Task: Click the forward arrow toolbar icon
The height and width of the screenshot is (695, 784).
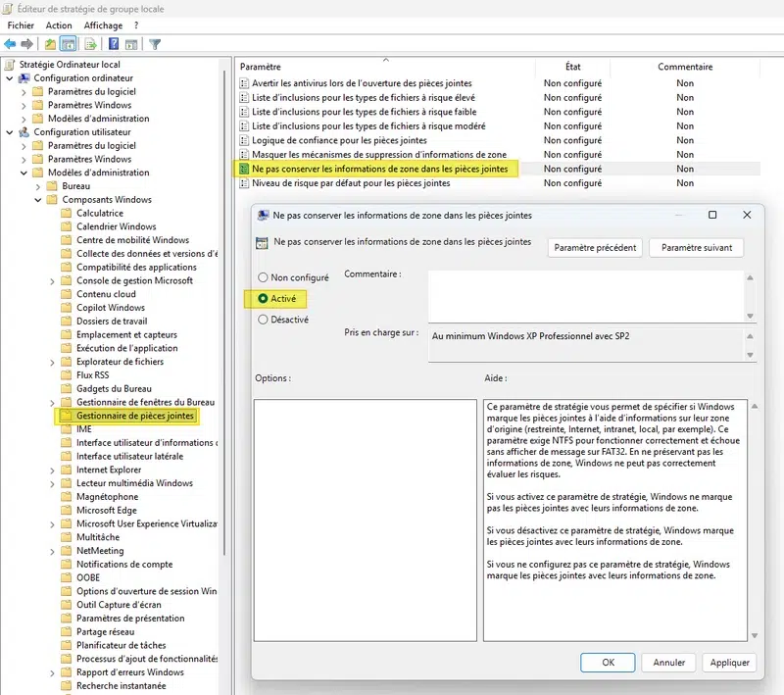Action: (27, 44)
